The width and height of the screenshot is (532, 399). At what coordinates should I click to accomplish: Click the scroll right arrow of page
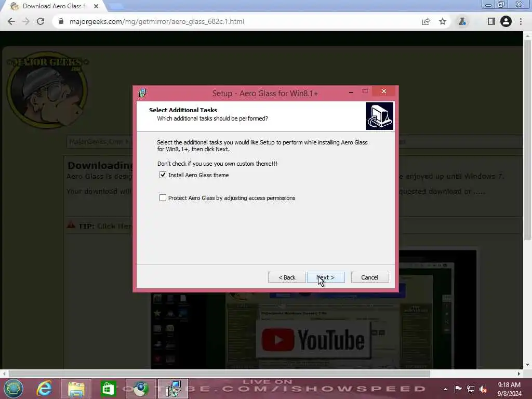point(519,374)
